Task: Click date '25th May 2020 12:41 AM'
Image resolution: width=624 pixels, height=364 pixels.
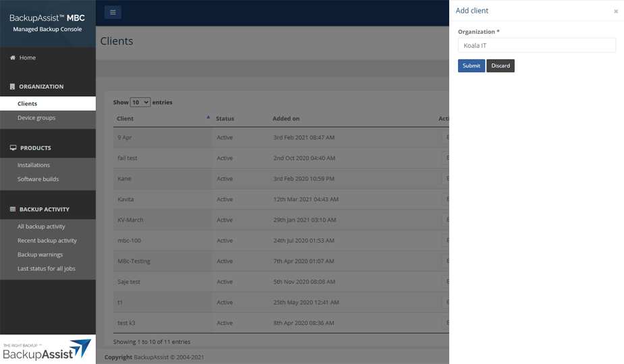Action: pos(306,303)
